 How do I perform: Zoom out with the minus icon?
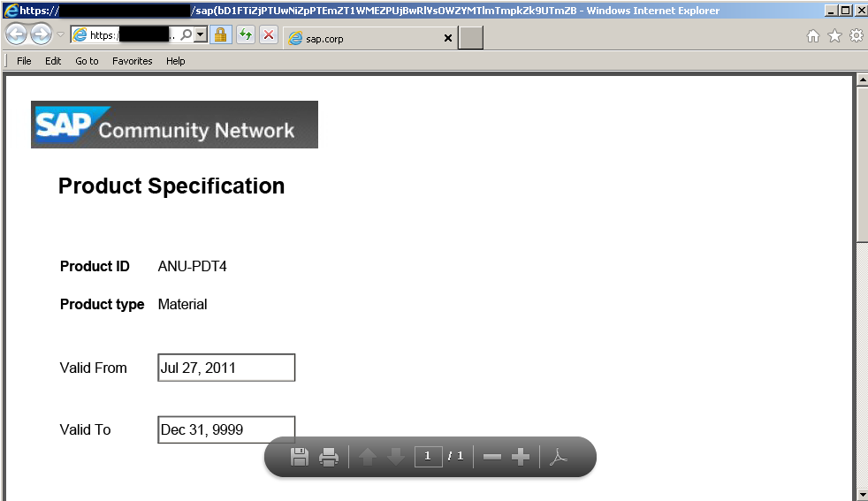click(492, 458)
